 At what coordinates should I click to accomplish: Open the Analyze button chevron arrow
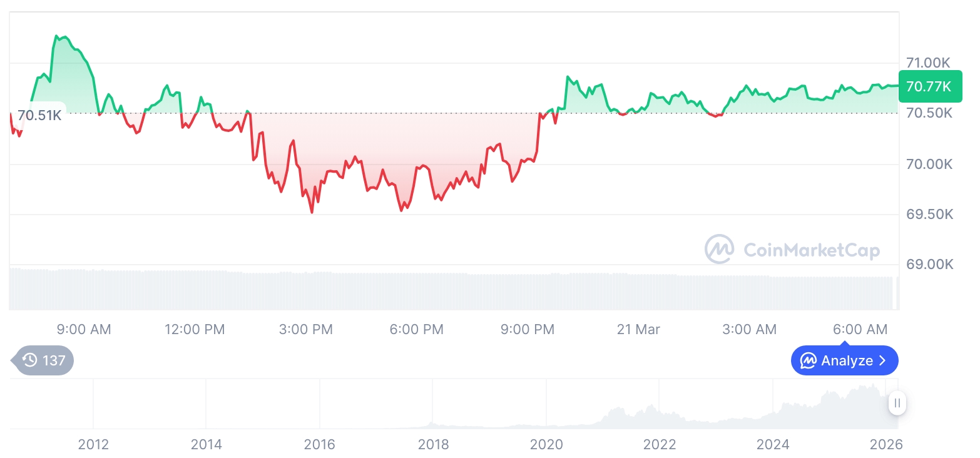[x=883, y=360]
